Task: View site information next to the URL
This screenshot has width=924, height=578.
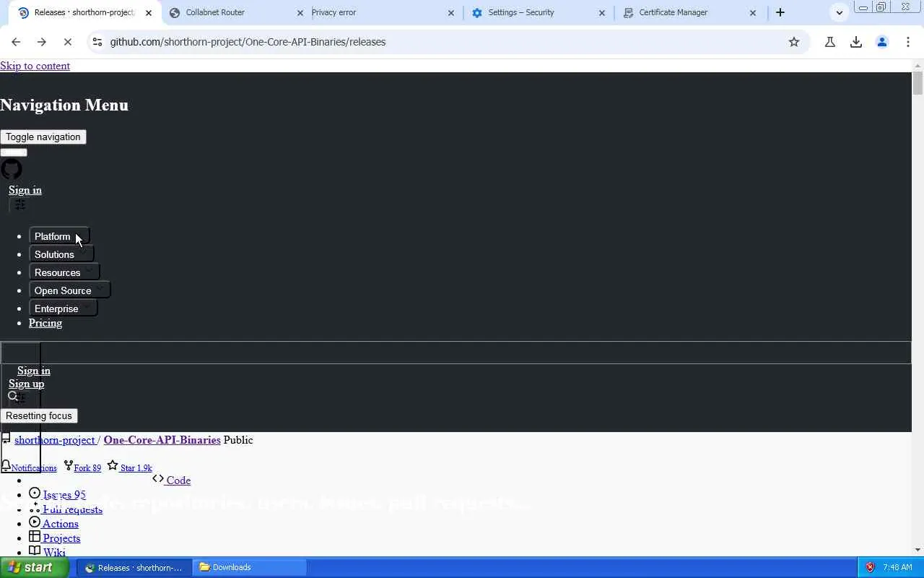Action: click(x=97, y=42)
